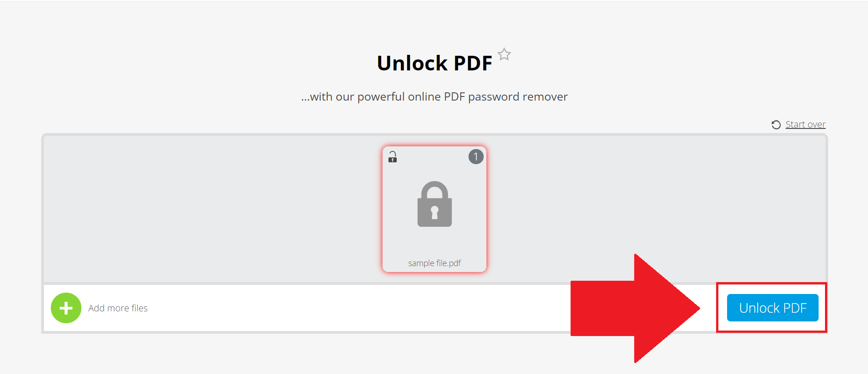Click the Unlock PDF page title
Image resolution: width=868 pixels, height=374 pixels.
(x=434, y=63)
